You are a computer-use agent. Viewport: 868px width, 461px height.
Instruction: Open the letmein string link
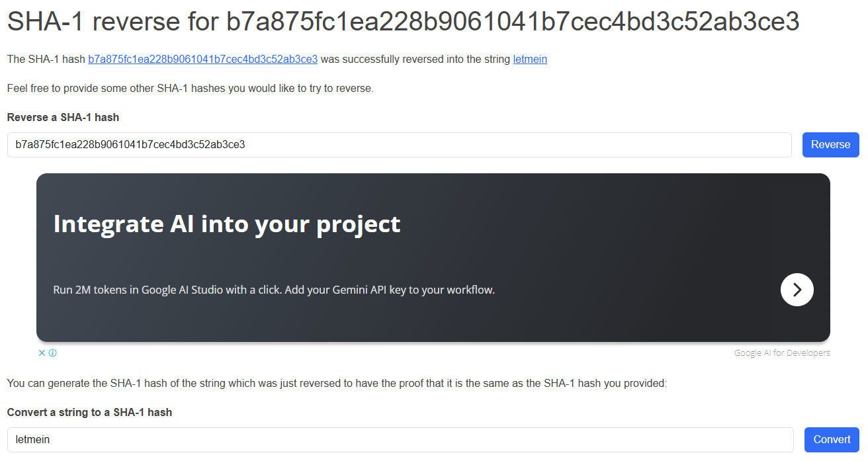pyautogui.click(x=530, y=59)
